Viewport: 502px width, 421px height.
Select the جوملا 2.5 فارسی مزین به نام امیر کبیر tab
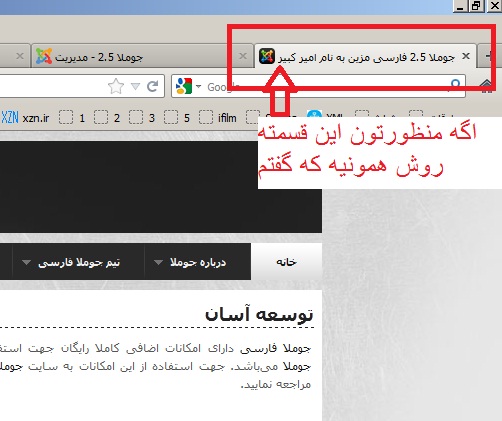tap(365, 57)
